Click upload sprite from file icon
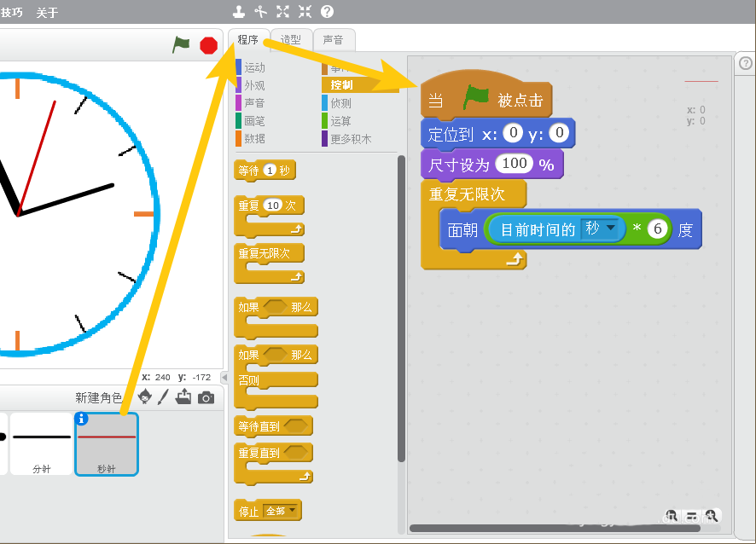 (183, 397)
